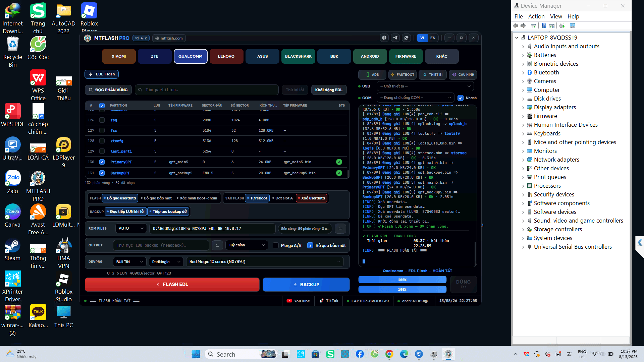This screenshot has height=362, width=644.
Task: Click the red FLASH EDL button
Action: point(172,285)
